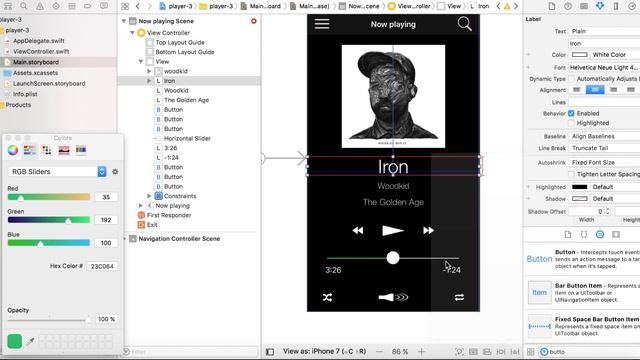
Task: Show the Code snippet library icon
Action: [x=584, y=234]
